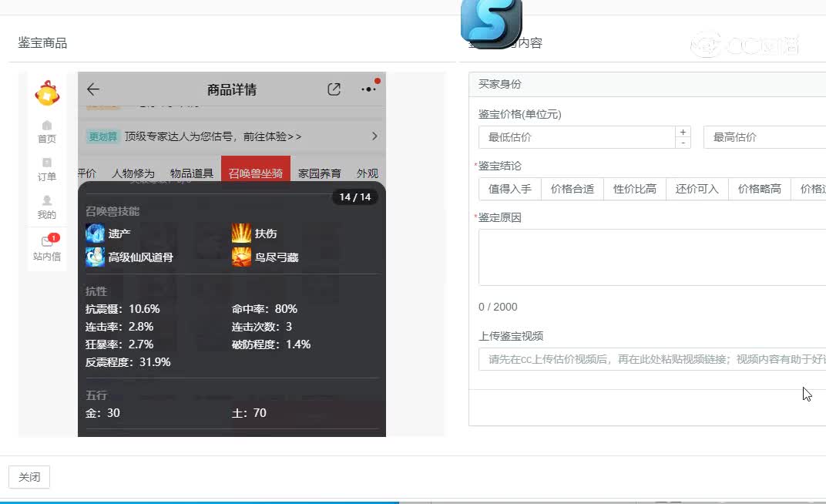Screen dimensions: 826x504
Task: Click 土: 70 five-element value
Action: [249, 413]
